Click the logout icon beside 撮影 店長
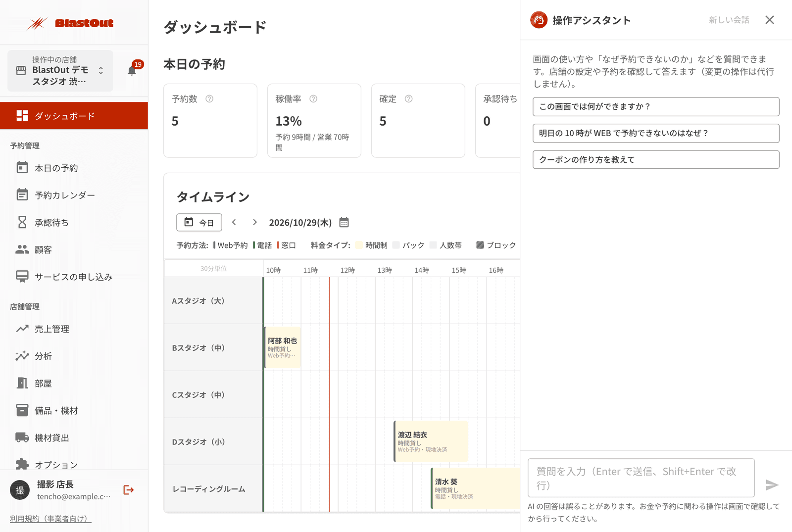792x532 pixels. coord(129,490)
